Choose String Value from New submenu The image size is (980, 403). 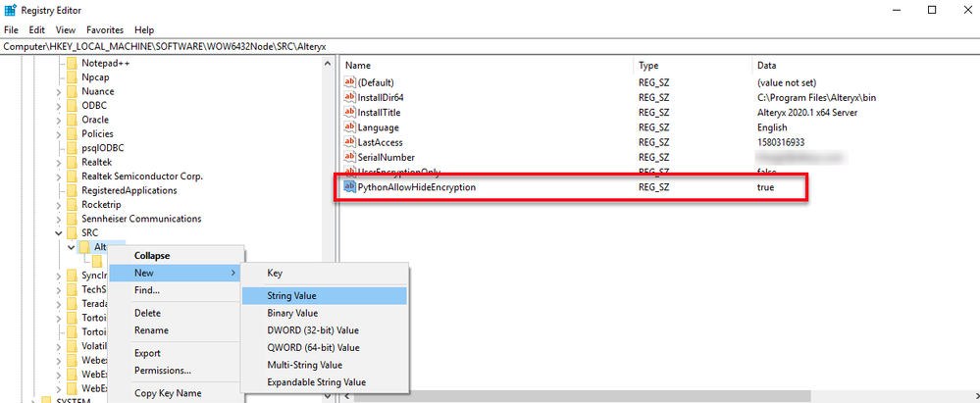pyautogui.click(x=325, y=295)
